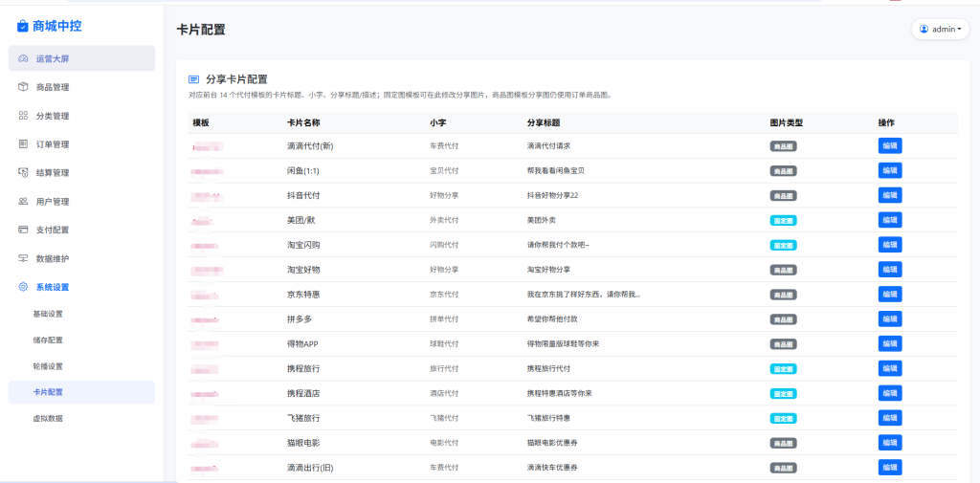Open the admin user dropdown
The image size is (980, 483).
(940, 30)
